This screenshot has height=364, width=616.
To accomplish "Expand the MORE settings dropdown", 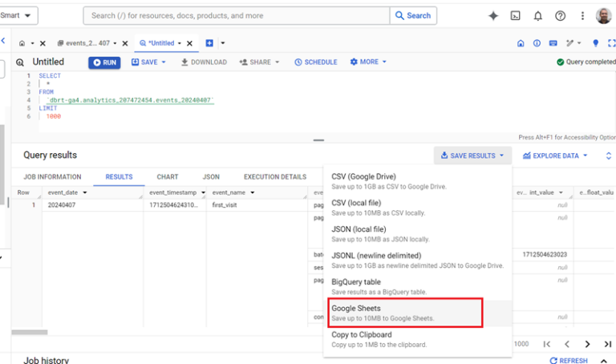I will coord(368,62).
